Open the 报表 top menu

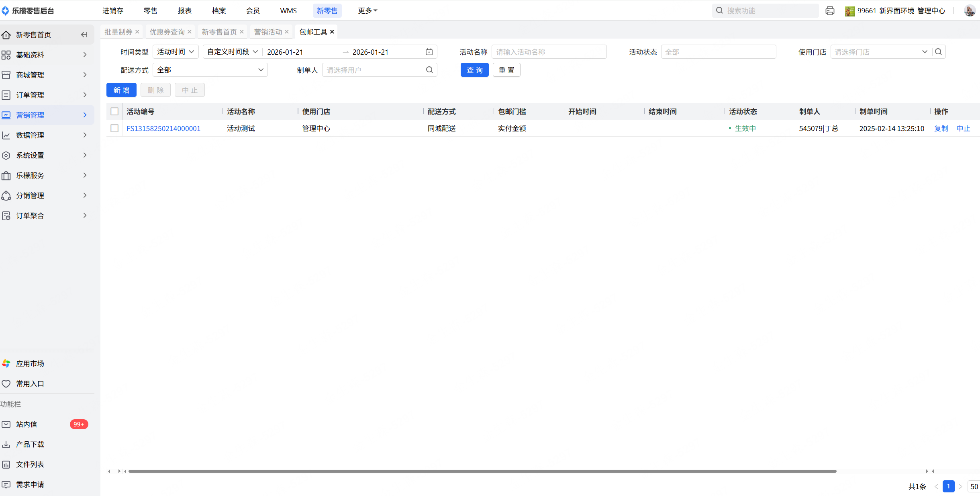185,11
